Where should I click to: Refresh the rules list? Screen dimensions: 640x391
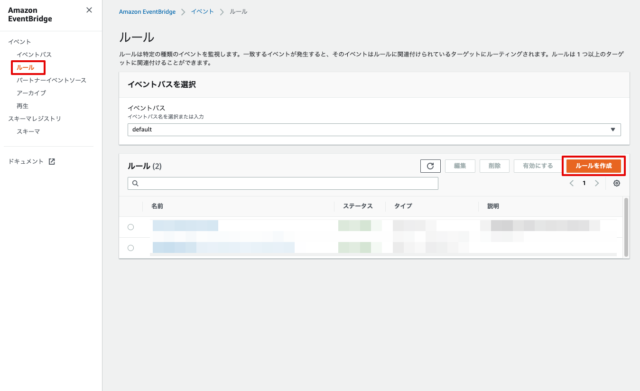click(x=430, y=166)
